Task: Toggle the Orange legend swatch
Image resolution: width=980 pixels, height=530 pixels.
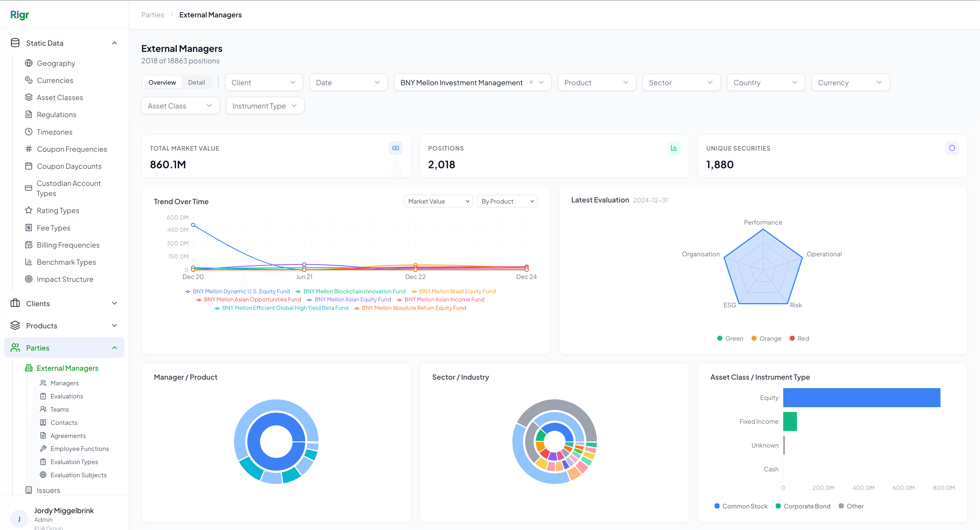Action: coord(754,338)
